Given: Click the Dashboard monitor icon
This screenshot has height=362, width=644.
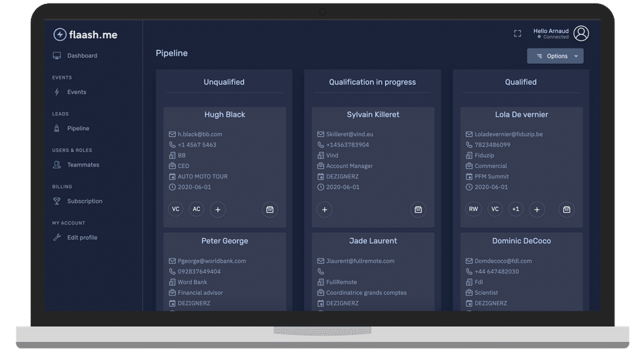Looking at the screenshot, I should click(x=56, y=56).
